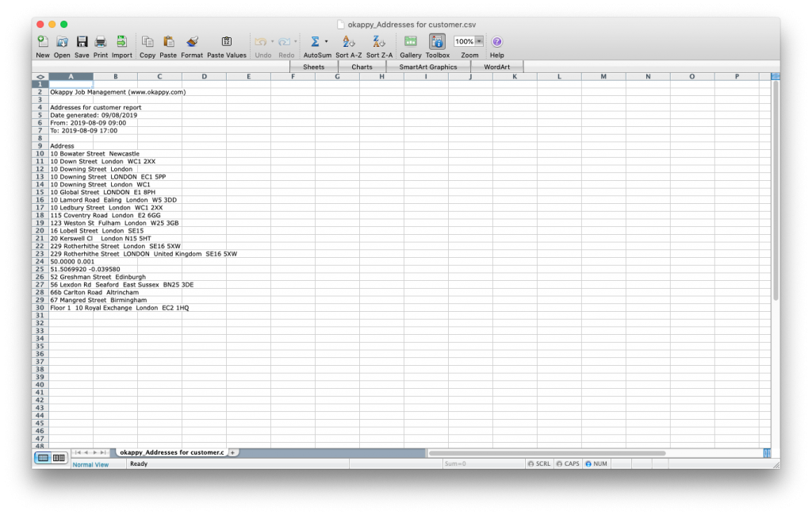Click the Undo arrow

coord(261,42)
